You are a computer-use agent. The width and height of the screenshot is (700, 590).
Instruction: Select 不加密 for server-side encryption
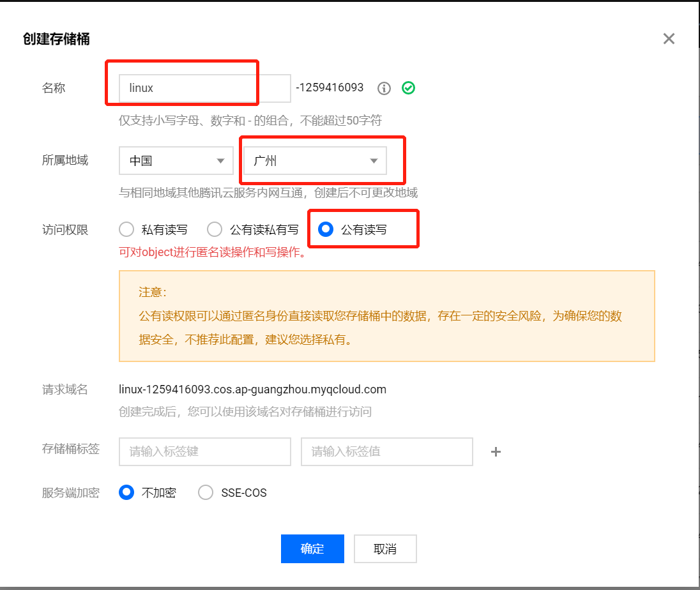point(127,492)
